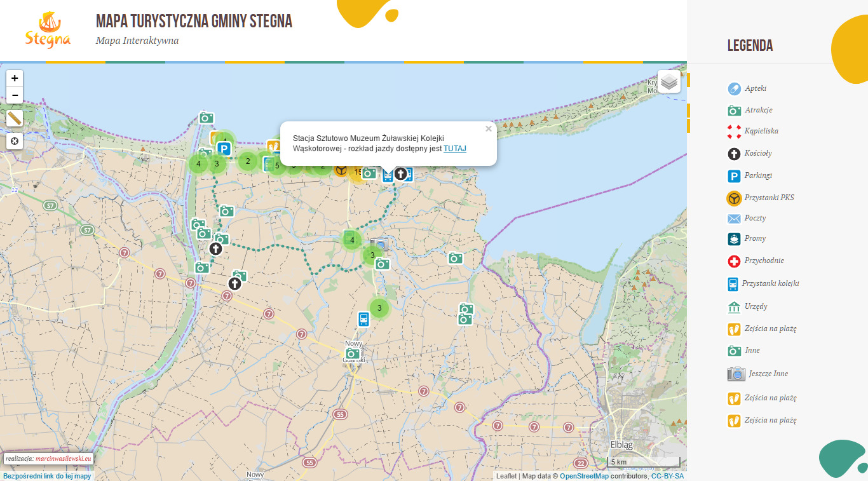Open the TUTAJ timetable link
This screenshot has width=868, height=481.
[454, 149]
